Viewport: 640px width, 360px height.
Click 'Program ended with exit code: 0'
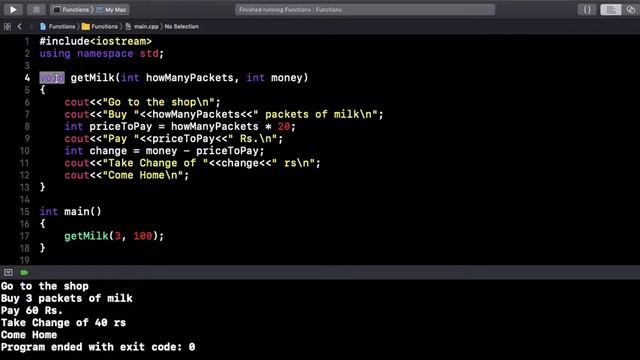[98, 347]
